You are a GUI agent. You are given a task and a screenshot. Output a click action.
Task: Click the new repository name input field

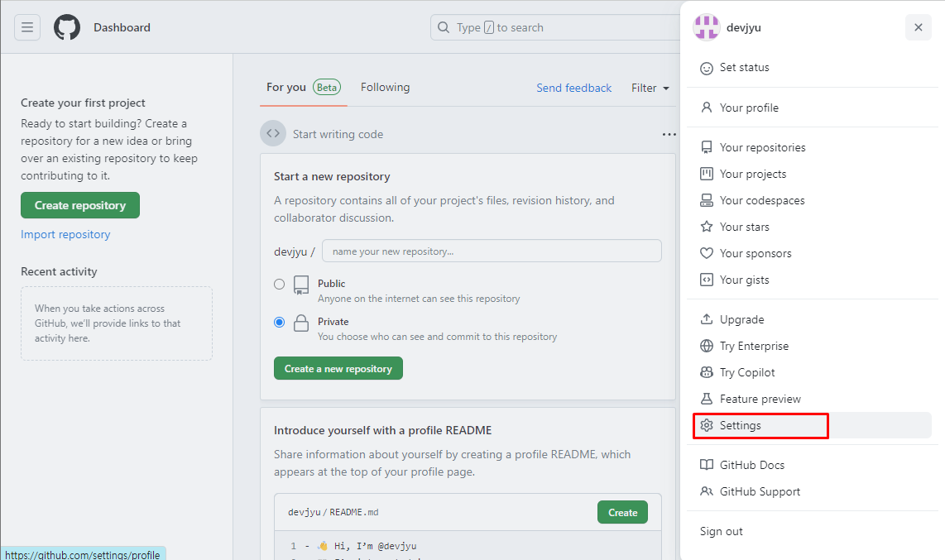492,251
